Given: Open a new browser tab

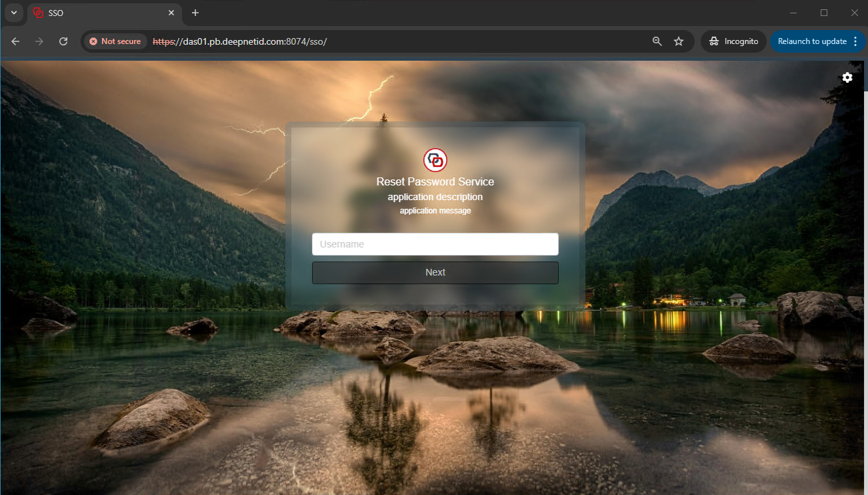Looking at the screenshot, I should click(195, 13).
